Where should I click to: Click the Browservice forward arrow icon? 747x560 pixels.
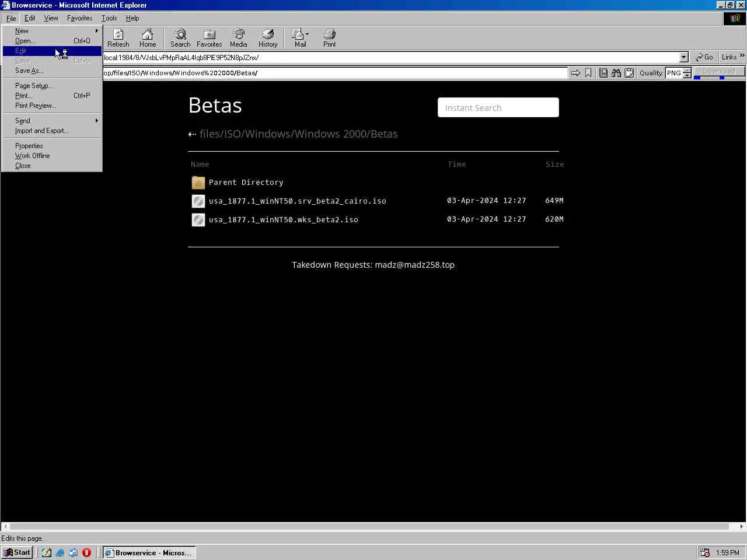[575, 73]
